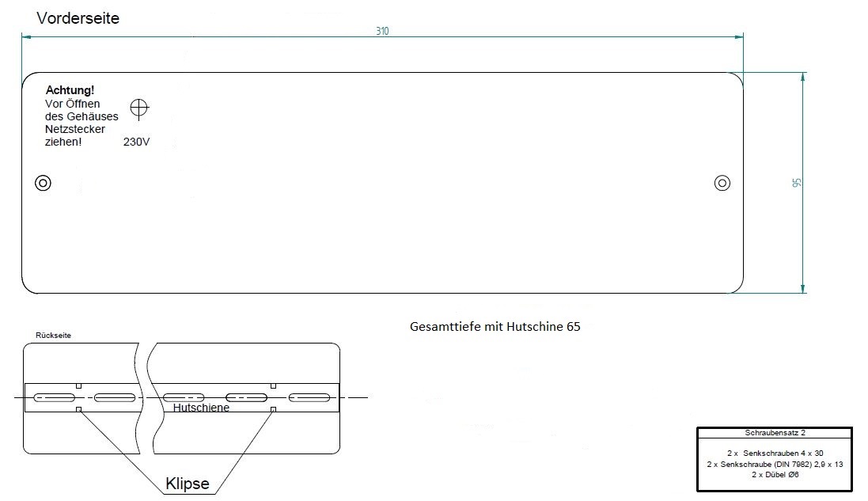The width and height of the screenshot is (868, 501).
Task: Select the leftmost slot in the Hutschiene rail
Action: tap(54, 397)
